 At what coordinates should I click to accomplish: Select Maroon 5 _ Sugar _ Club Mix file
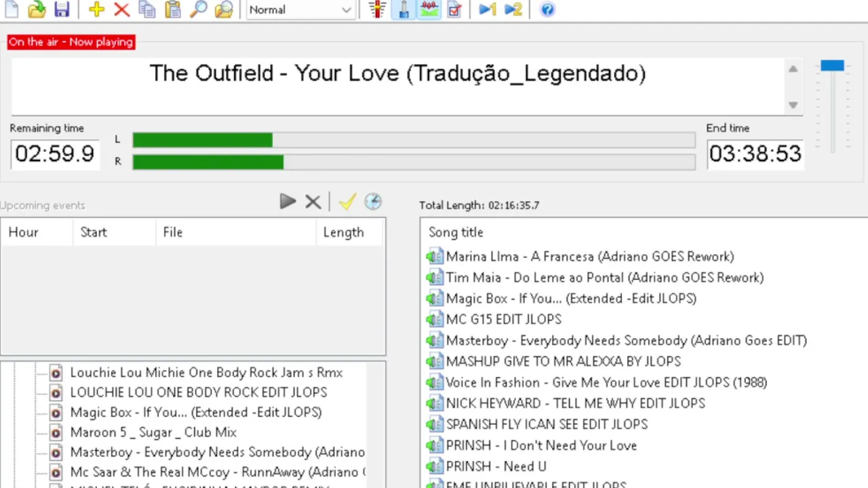tap(153, 432)
